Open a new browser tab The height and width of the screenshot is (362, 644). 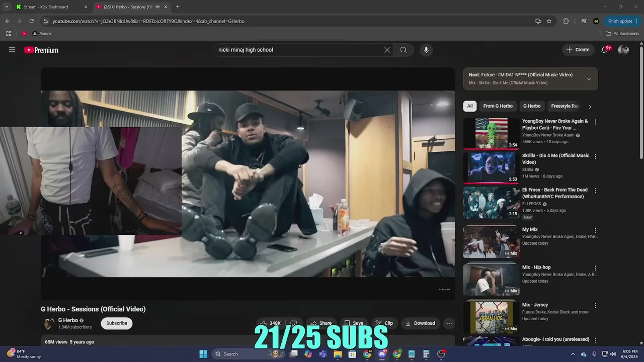[x=178, y=7]
